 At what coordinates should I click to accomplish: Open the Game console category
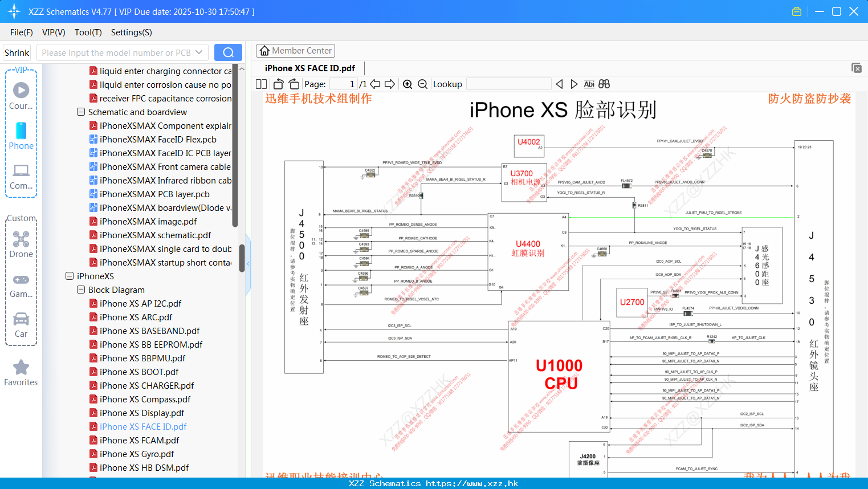coord(21,286)
